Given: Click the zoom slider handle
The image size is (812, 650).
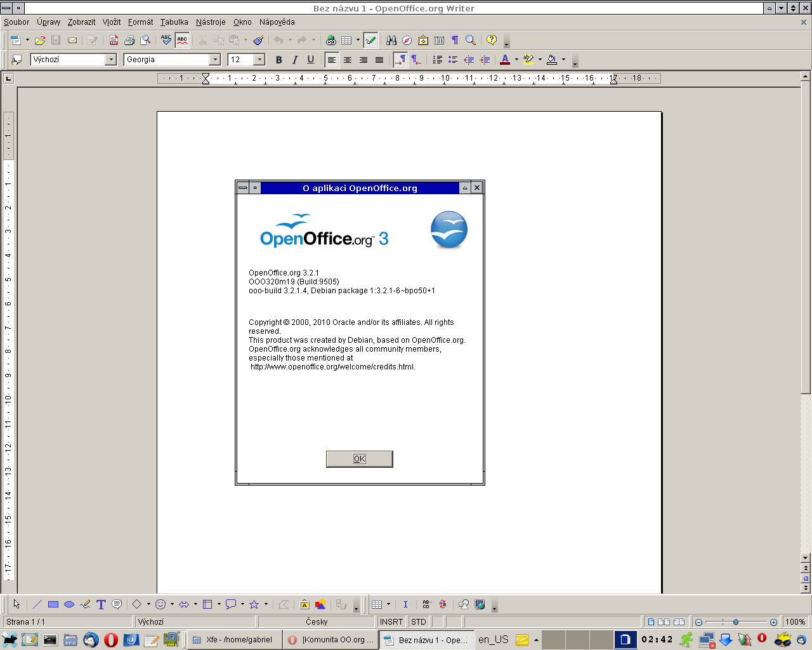Looking at the screenshot, I should point(736,622).
